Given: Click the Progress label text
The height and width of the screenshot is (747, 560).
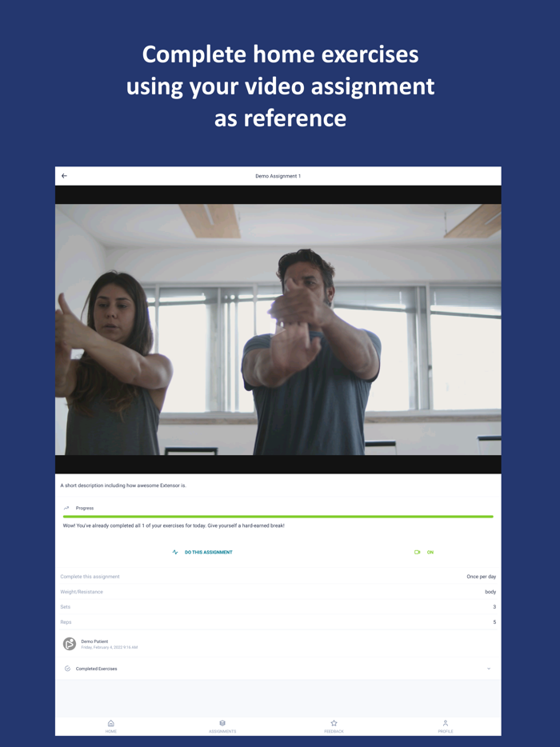Looking at the screenshot, I should tap(84, 508).
